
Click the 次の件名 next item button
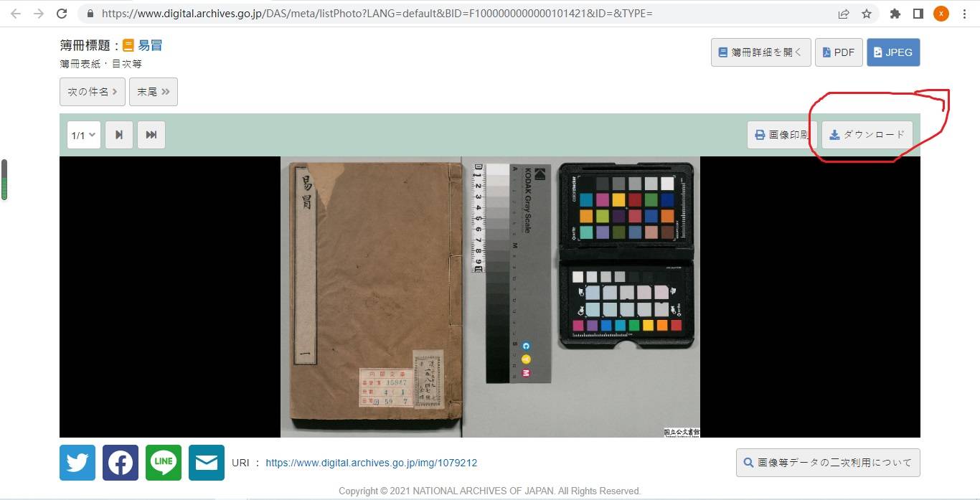(93, 92)
